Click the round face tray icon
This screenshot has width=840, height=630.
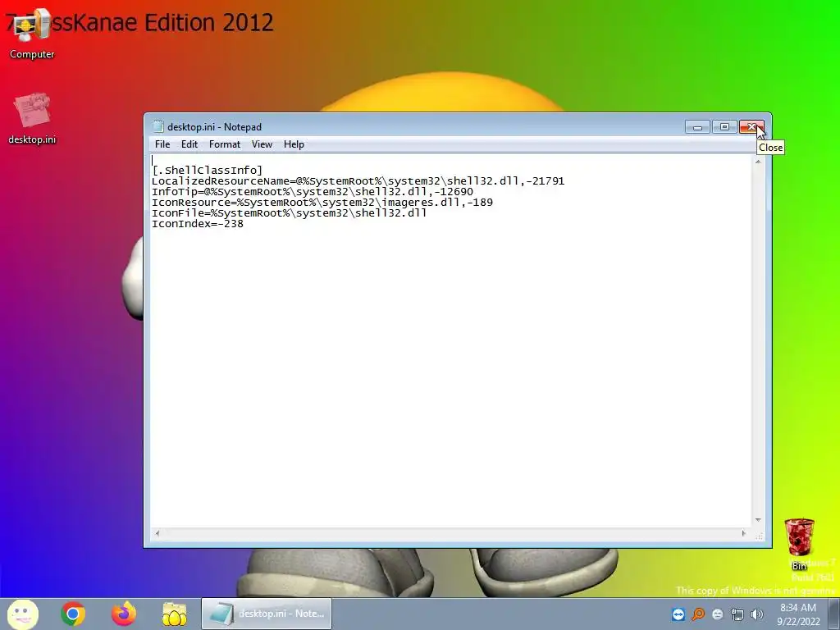click(x=718, y=614)
